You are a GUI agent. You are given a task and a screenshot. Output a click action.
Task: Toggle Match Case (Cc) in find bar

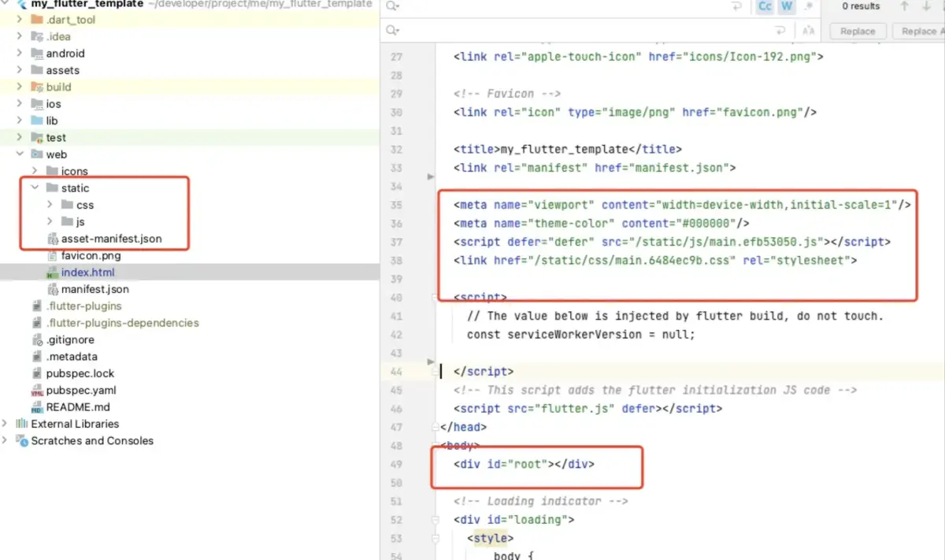(x=765, y=6)
